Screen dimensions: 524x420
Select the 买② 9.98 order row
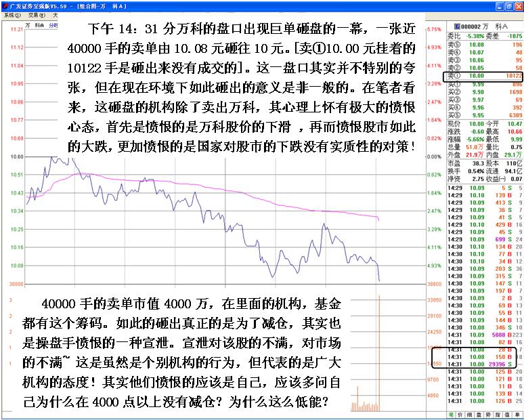485,91
